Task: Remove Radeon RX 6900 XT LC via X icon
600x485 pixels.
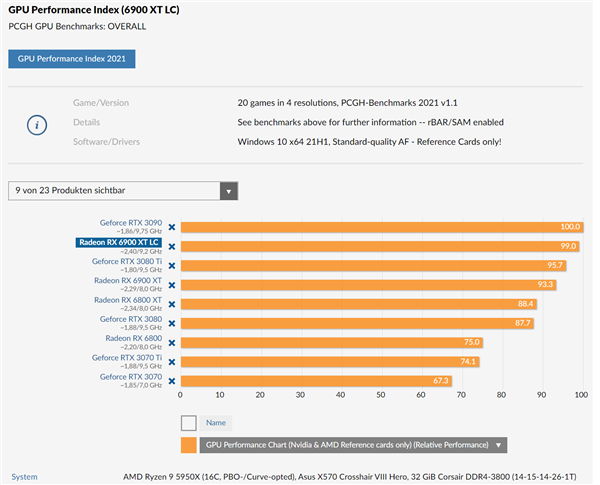Action: pyautogui.click(x=172, y=246)
